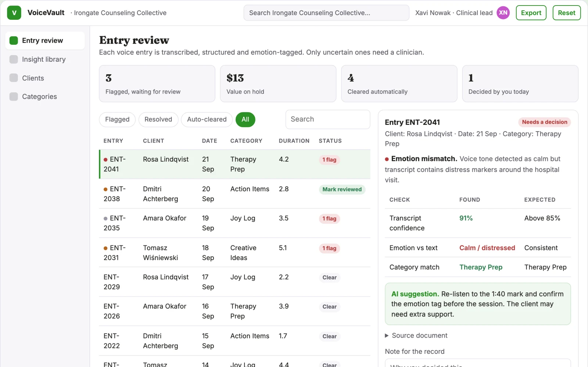Screen dimensions: 588x367
Task: Click the Cleared automatically card
Action: coord(399,84)
